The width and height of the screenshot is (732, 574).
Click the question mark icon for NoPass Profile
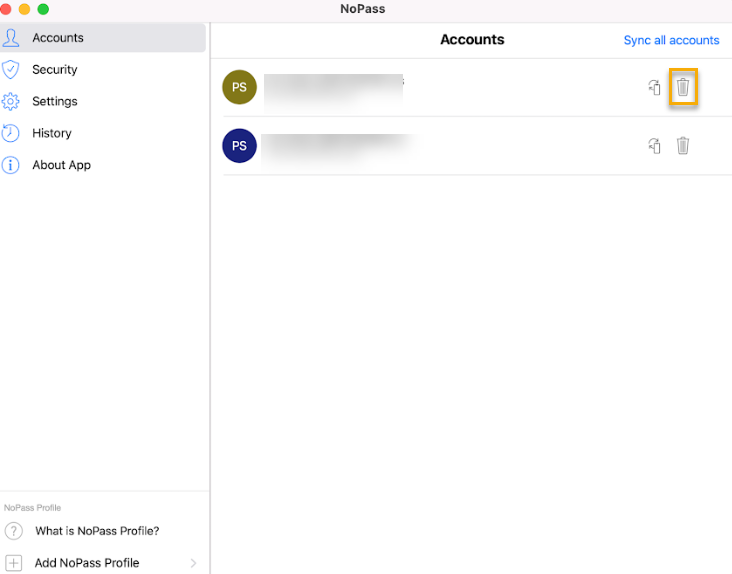tap(14, 531)
